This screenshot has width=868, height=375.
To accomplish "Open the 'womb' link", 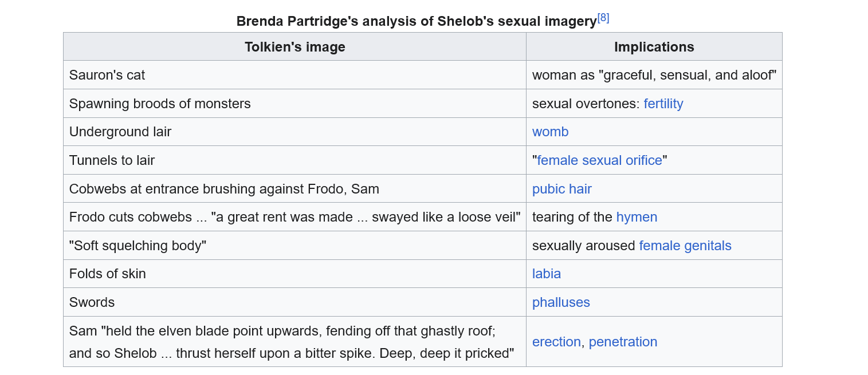I will (550, 132).
